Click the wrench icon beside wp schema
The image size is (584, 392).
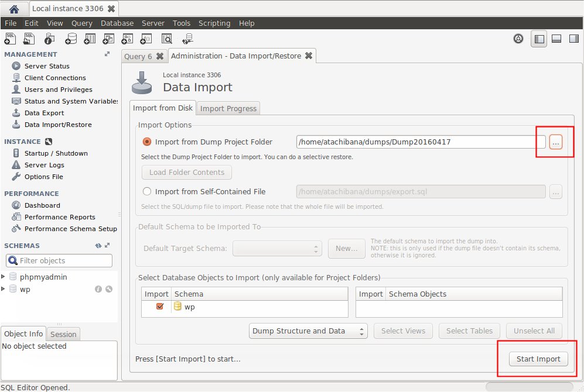(108, 289)
